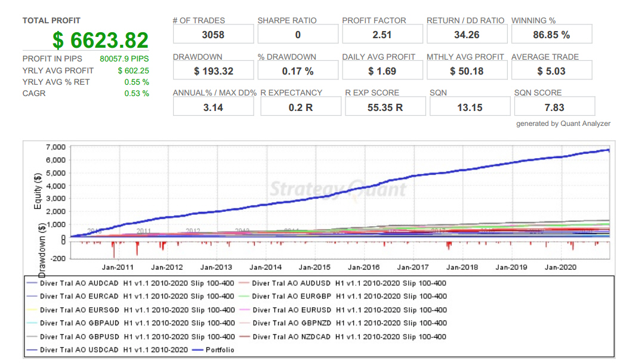The image size is (623, 364).
Task: Click the Daily Avg Profit value $ 1.69
Action: pos(382,71)
